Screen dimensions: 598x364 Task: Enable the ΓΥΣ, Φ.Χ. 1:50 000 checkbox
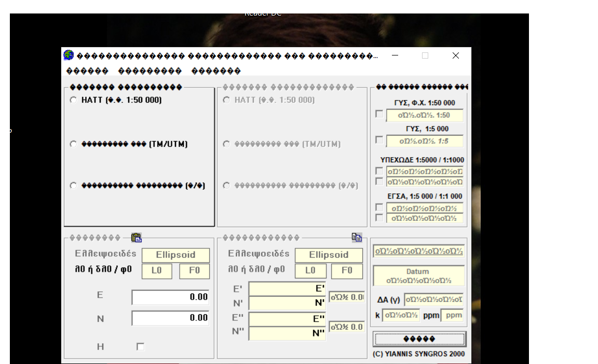click(x=379, y=114)
